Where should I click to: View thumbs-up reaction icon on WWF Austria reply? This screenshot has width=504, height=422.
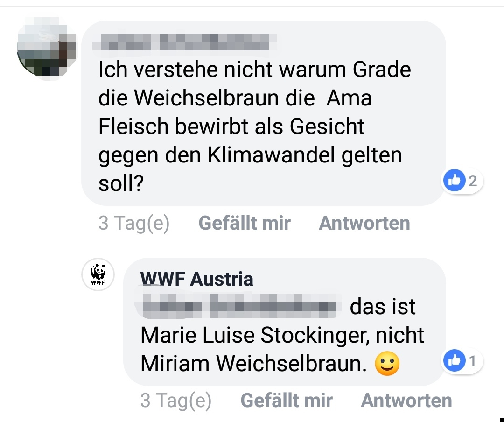[x=455, y=360]
